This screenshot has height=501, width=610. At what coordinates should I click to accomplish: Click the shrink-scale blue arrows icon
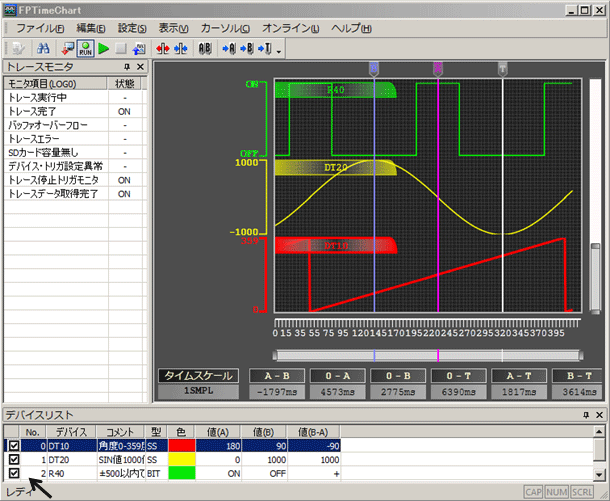pyautogui.click(x=180, y=48)
